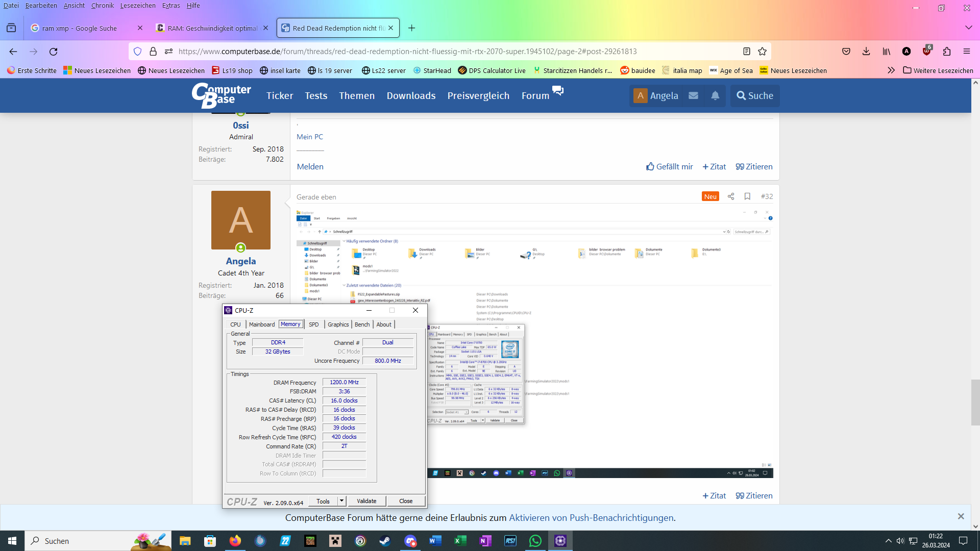Open the Lesezeichen menu in menu bar
The image size is (980, 551).
[x=138, y=6]
